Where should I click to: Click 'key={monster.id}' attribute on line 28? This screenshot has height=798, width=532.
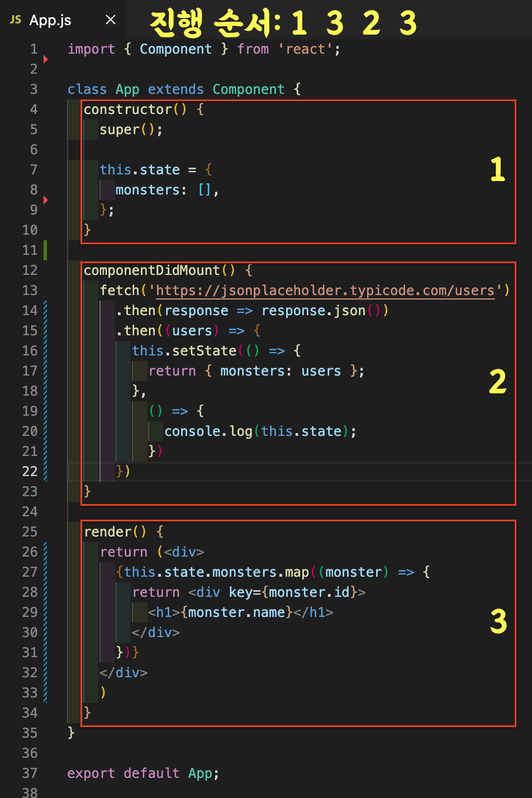(293, 592)
